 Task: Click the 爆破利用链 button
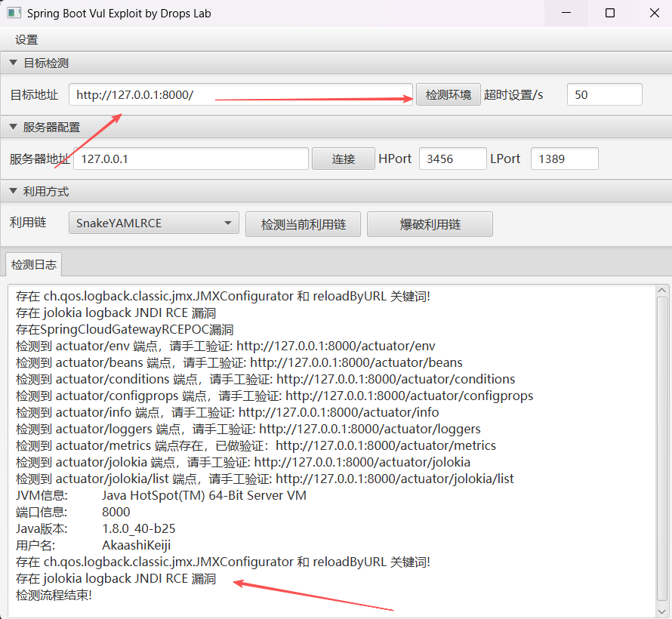coord(430,224)
